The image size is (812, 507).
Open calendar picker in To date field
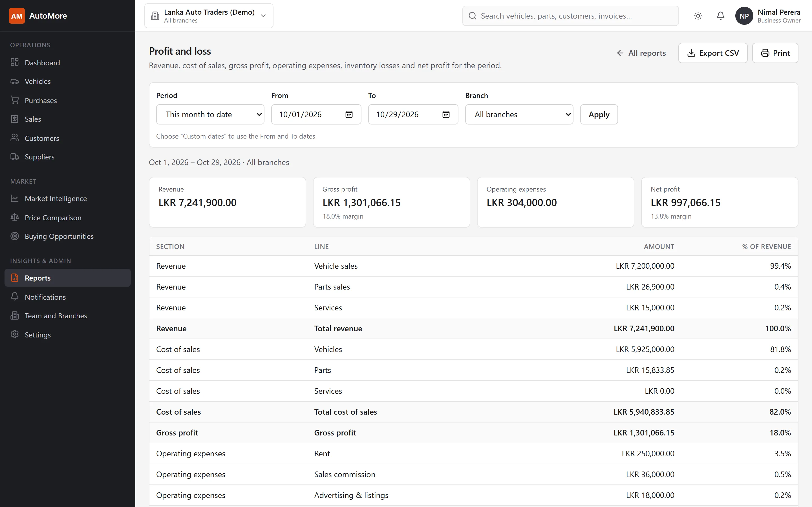point(446,114)
